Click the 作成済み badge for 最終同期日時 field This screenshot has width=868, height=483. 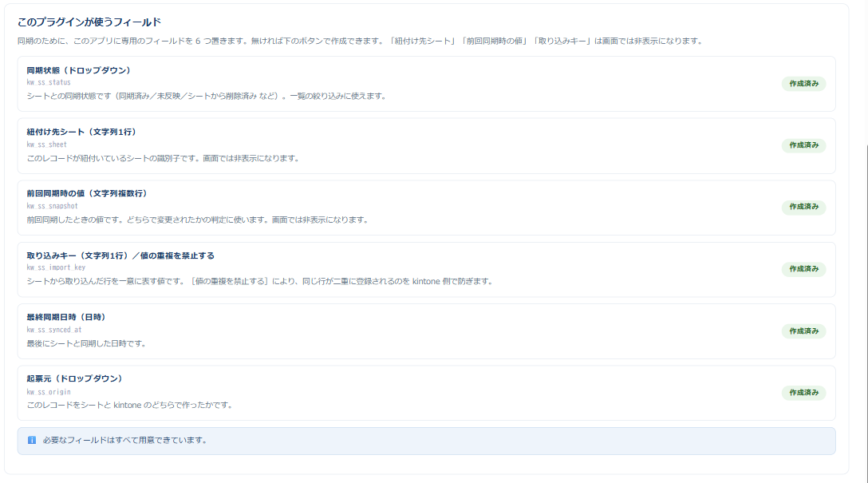coord(803,331)
